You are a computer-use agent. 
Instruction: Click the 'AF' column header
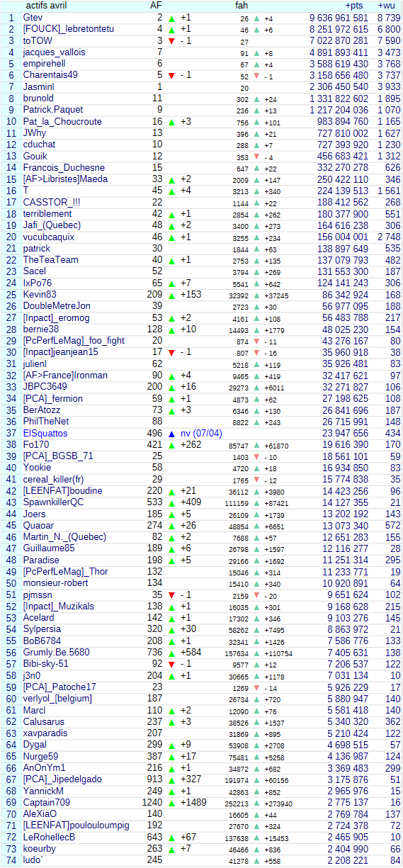[x=156, y=6]
